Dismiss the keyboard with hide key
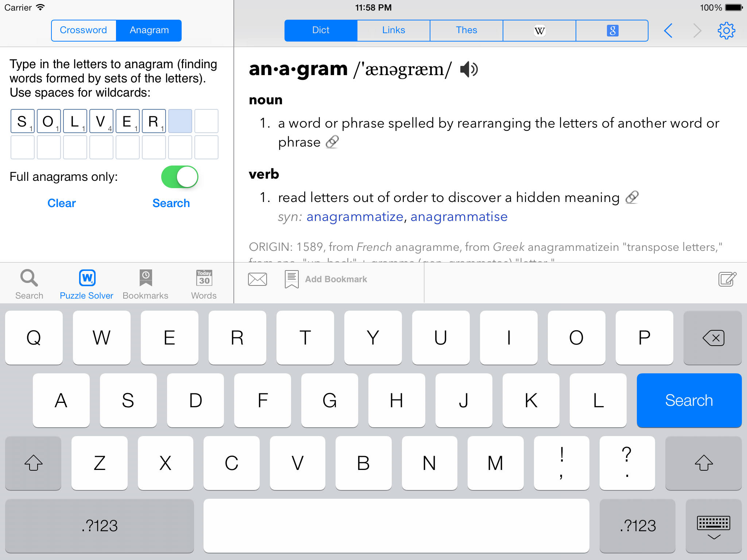The height and width of the screenshot is (560, 747). point(713,526)
